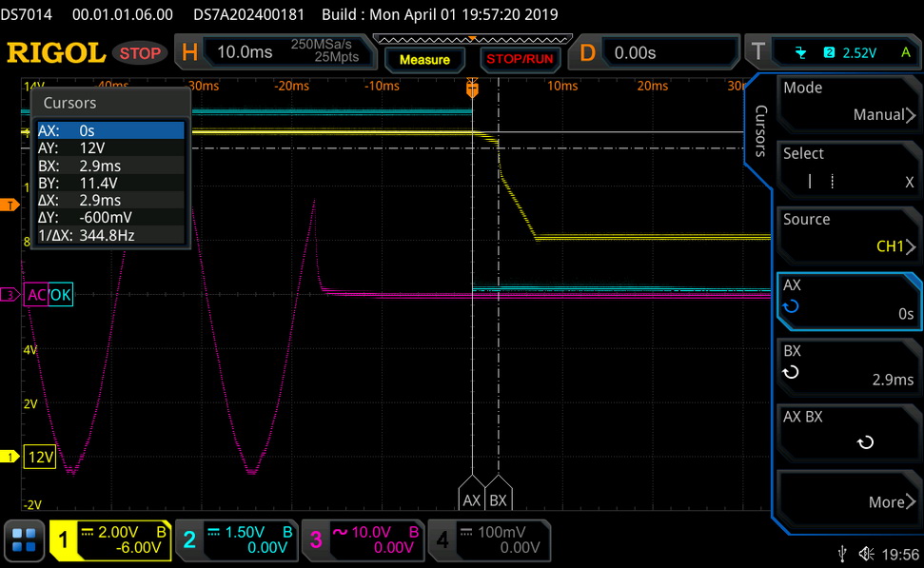Viewport: 924px width, 568px height.
Task: Click the channel 3 ground marker
Action: tap(10, 295)
